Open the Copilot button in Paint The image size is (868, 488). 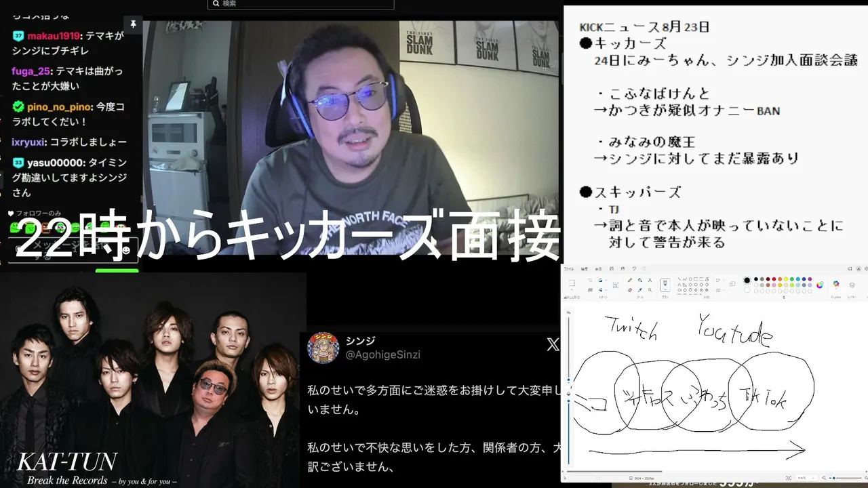(x=836, y=284)
